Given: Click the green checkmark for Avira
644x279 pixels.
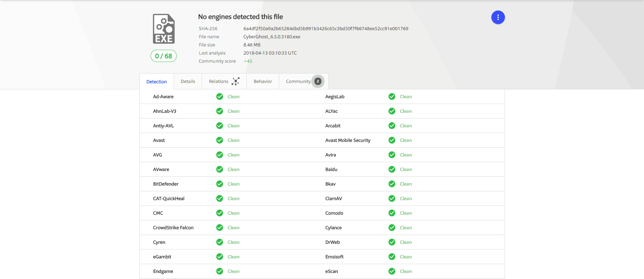Looking at the screenshot, I should tap(392, 155).
